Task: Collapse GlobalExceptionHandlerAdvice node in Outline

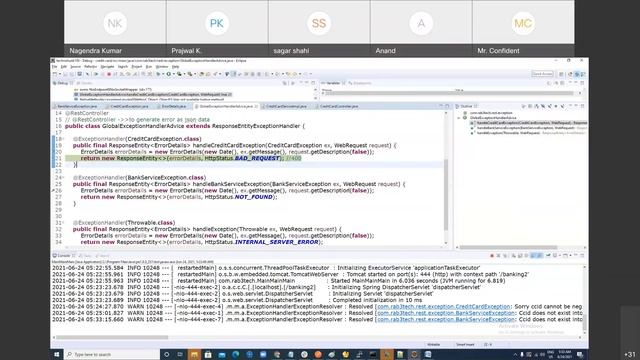Action: click(x=458, y=118)
